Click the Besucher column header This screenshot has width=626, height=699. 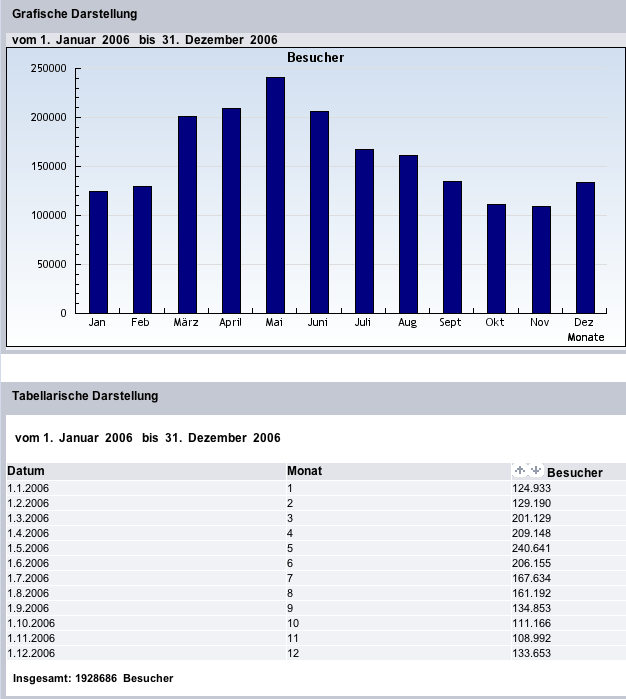[x=575, y=472]
